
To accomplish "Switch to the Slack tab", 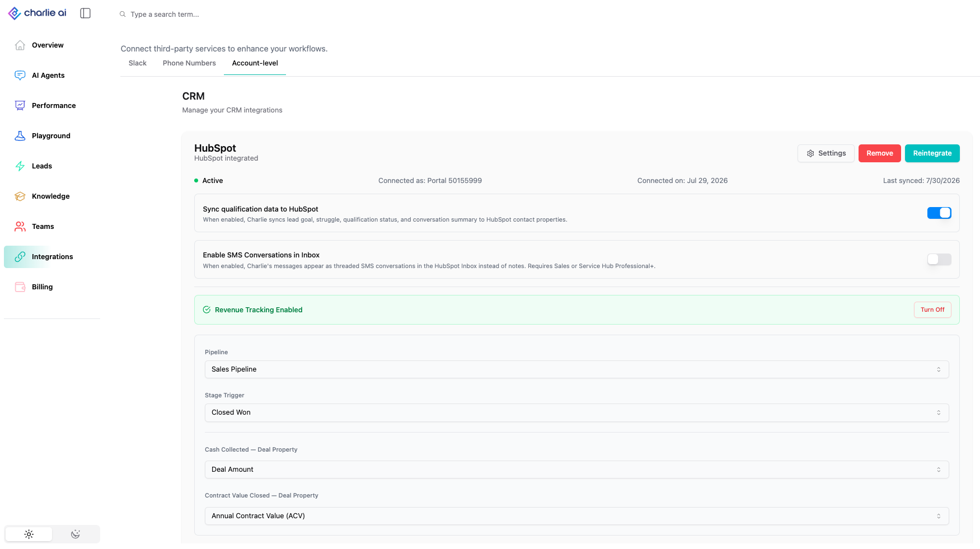I will [x=138, y=63].
